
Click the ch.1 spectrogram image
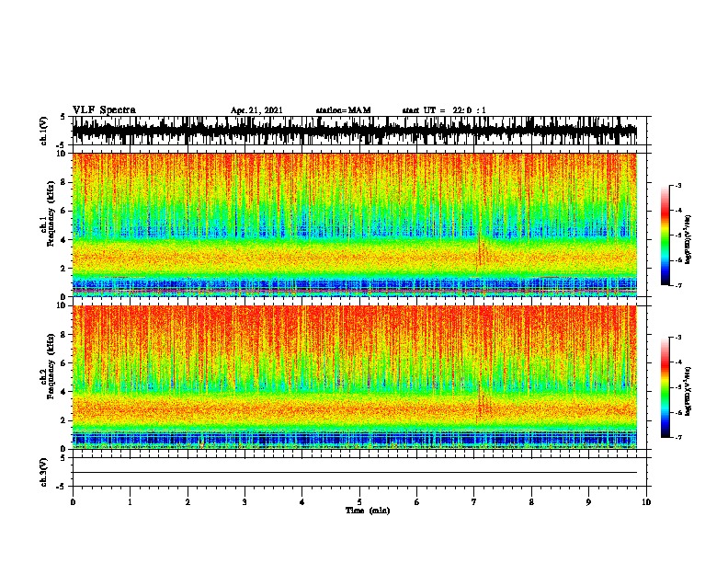(x=355, y=224)
